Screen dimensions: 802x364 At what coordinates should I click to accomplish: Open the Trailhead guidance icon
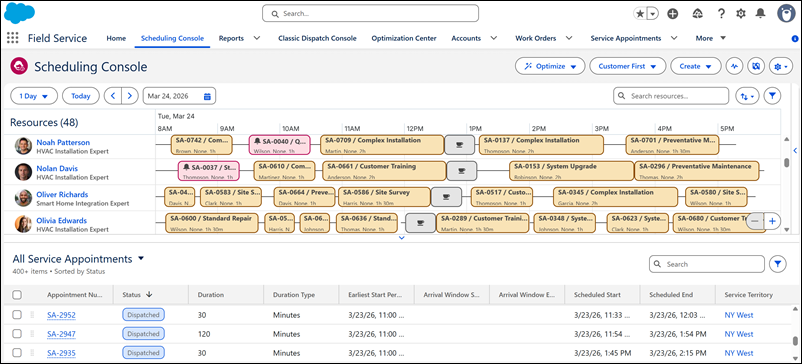[x=697, y=14]
